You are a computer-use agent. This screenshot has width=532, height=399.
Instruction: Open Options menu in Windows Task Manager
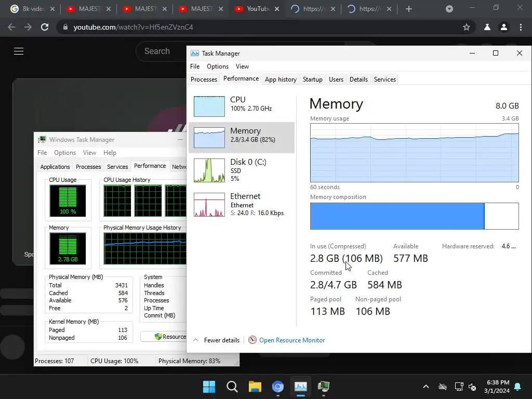coord(65,153)
